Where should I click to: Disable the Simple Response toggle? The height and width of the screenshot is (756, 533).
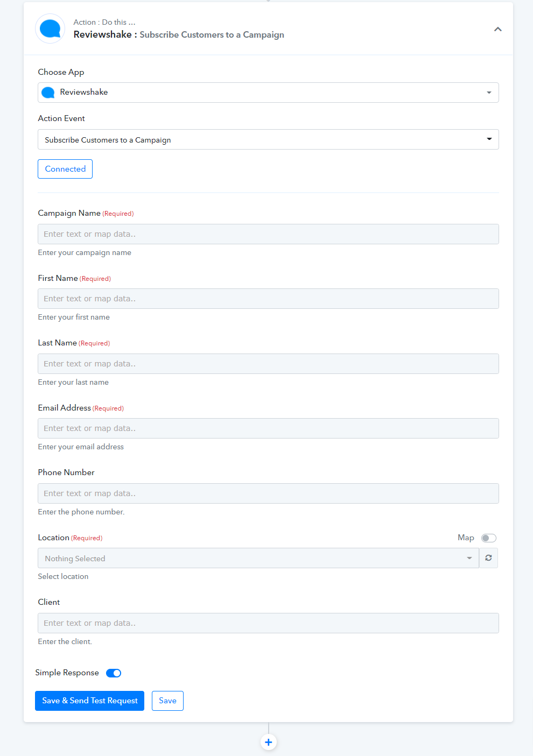(x=114, y=673)
